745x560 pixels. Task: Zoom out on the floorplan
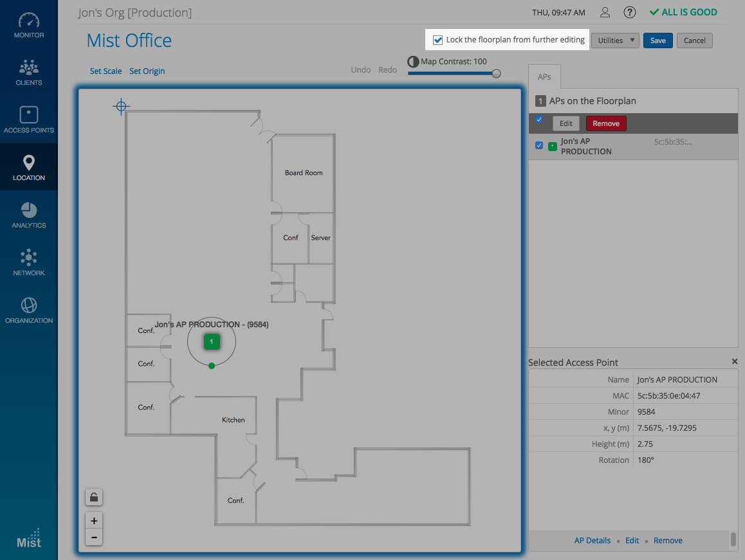pos(94,537)
